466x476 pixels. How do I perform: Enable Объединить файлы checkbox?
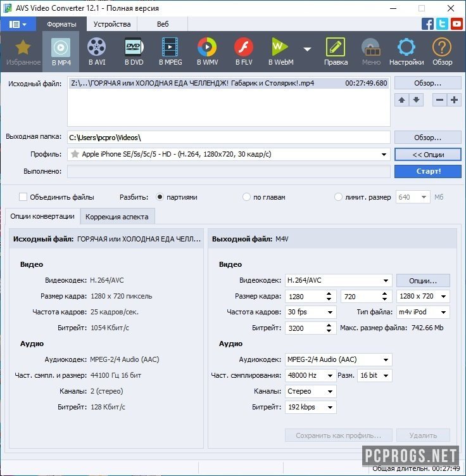click(23, 197)
